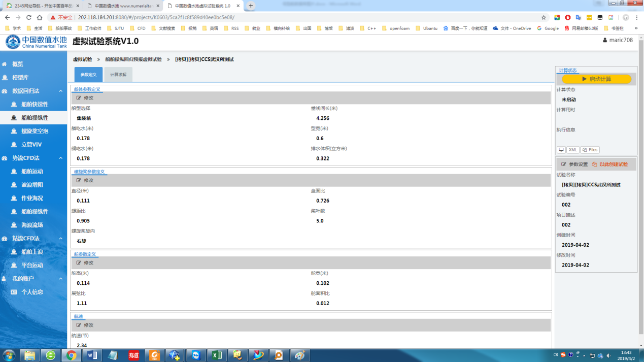
Task: Click the monitor icon button above XML
Action: [561, 150]
